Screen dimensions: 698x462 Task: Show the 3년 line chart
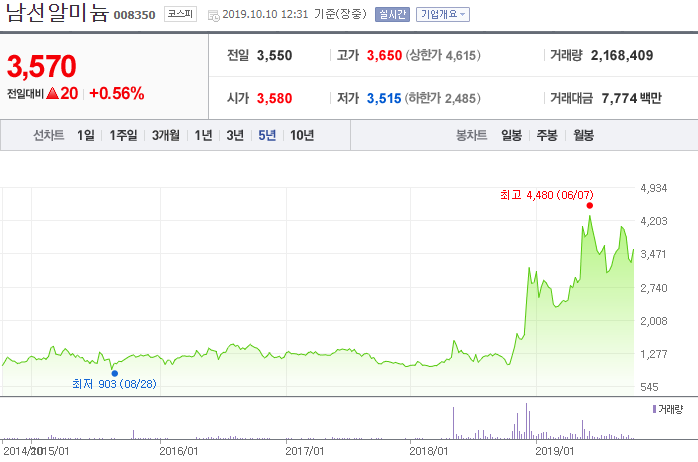pyautogui.click(x=235, y=135)
